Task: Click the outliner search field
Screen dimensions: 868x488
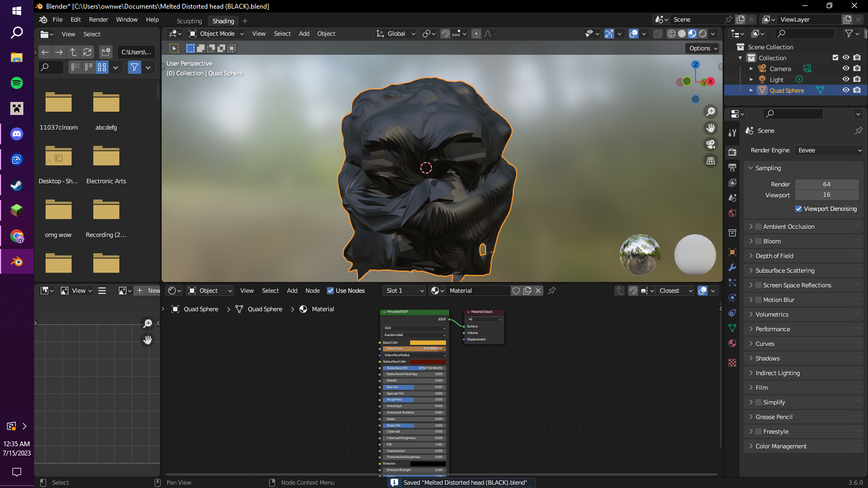Action: coord(804,33)
